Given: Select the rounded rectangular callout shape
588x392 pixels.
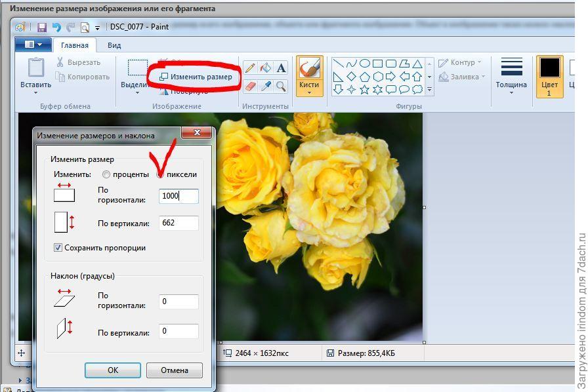Looking at the screenshot, I should coord(390,90).
